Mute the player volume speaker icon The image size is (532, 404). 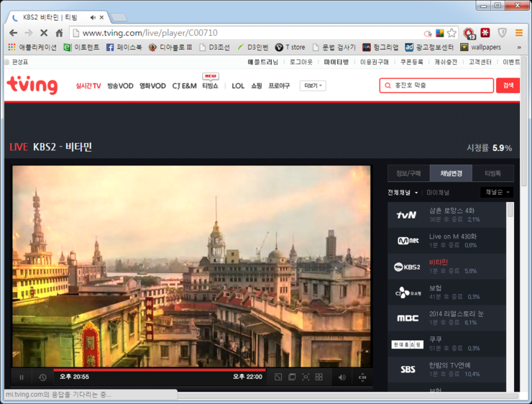341,377
